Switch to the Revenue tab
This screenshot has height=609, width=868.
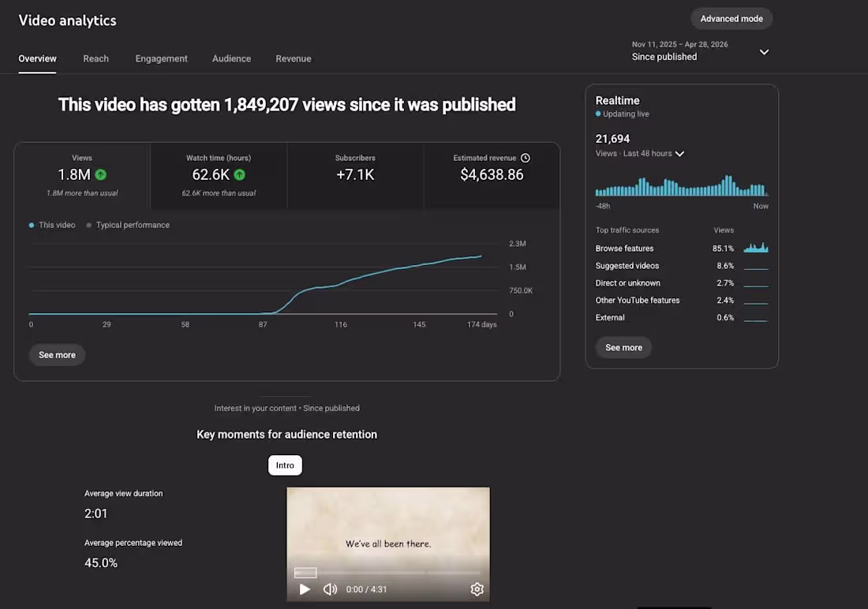294,58
